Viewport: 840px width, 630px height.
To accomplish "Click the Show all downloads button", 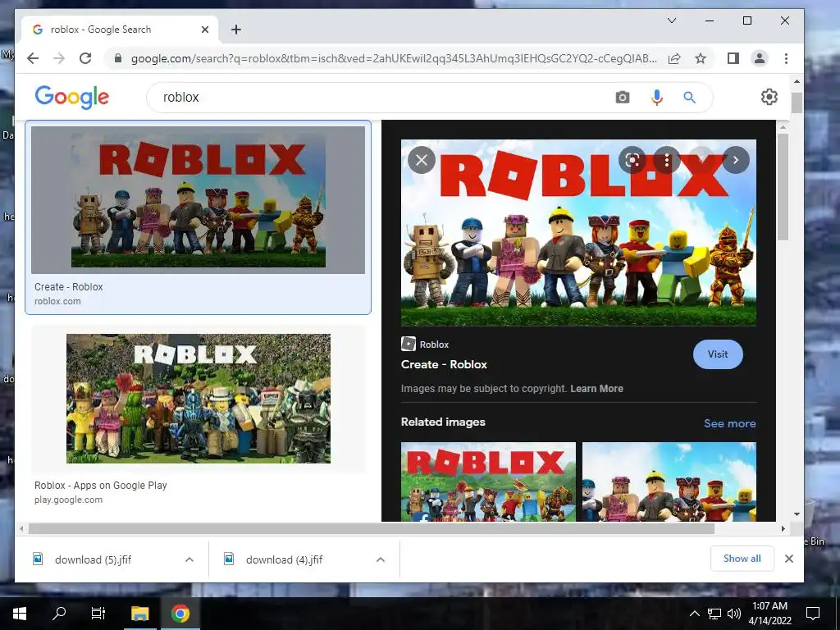I will 742,559.
